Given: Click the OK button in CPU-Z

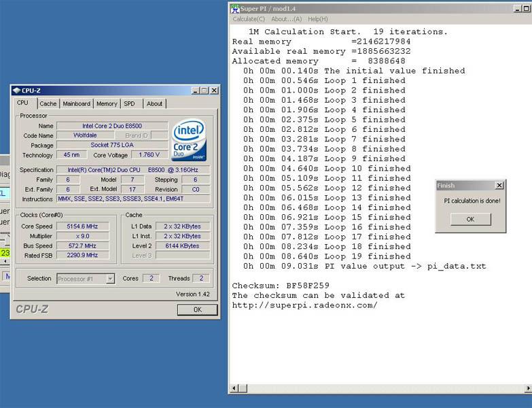Looking at the screenshot, I should point(198,309).
